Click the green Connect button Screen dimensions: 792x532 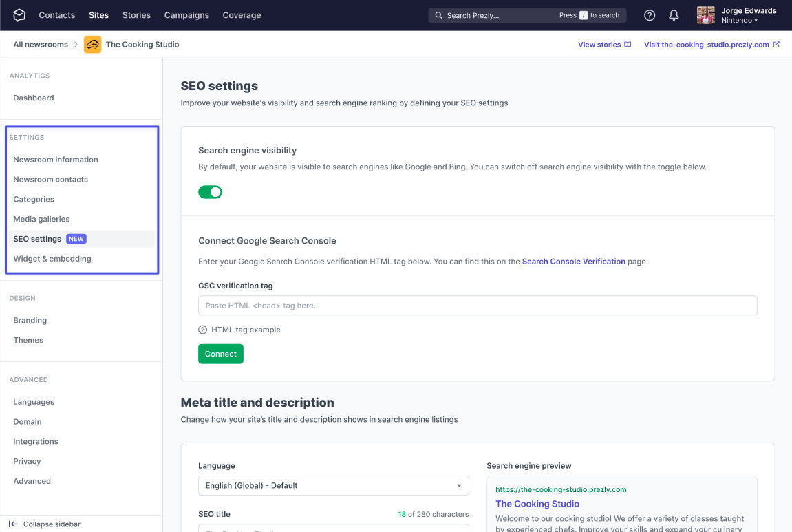pos(221,354)
